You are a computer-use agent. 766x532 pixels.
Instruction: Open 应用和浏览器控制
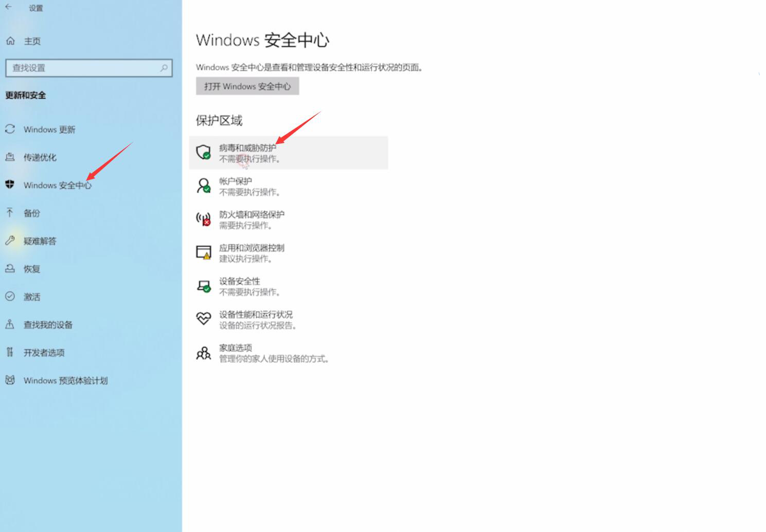289,253
